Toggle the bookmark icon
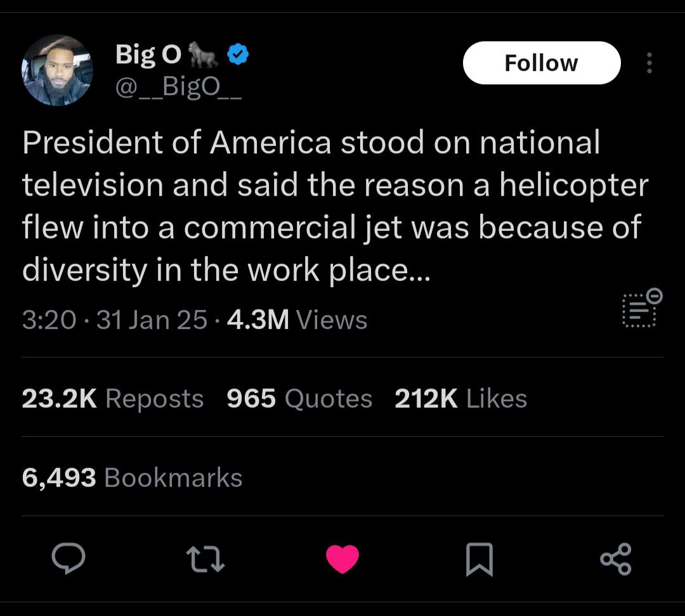Image resolution: width=685 pixels, height=616 pixels. tap(480, 559)
